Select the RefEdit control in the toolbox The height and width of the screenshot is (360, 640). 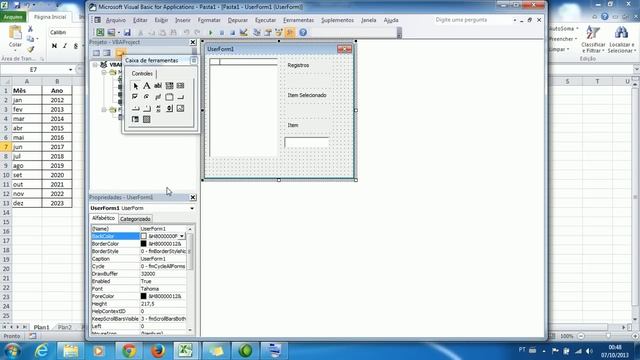(135, 120)
